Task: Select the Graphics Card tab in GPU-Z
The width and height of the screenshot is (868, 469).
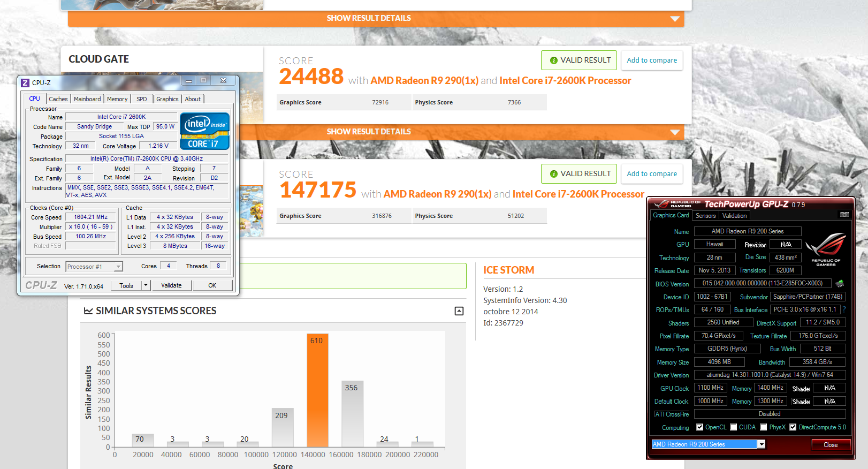Action: 671,215
